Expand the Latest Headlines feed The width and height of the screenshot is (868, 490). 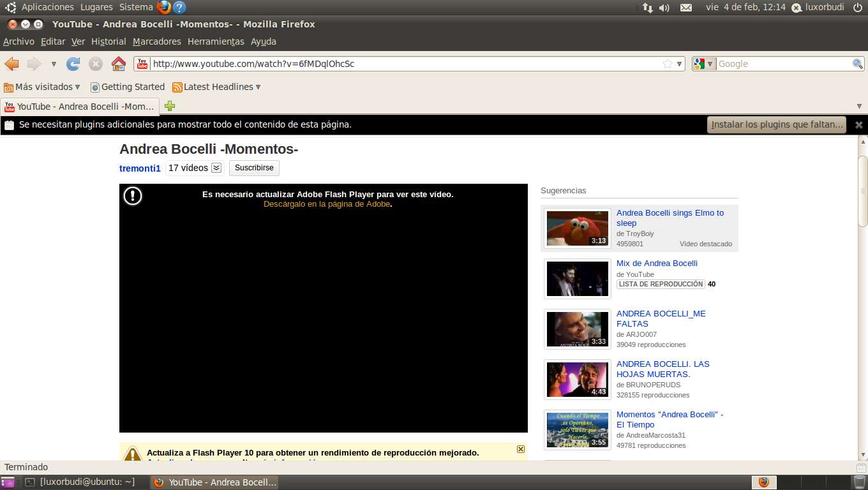[216, 87]
